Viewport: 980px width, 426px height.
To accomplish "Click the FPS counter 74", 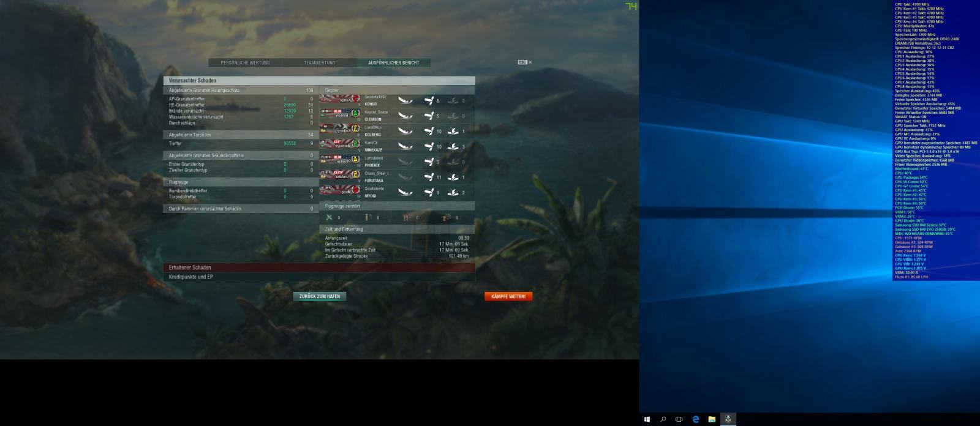I will (x=631, y=6).
